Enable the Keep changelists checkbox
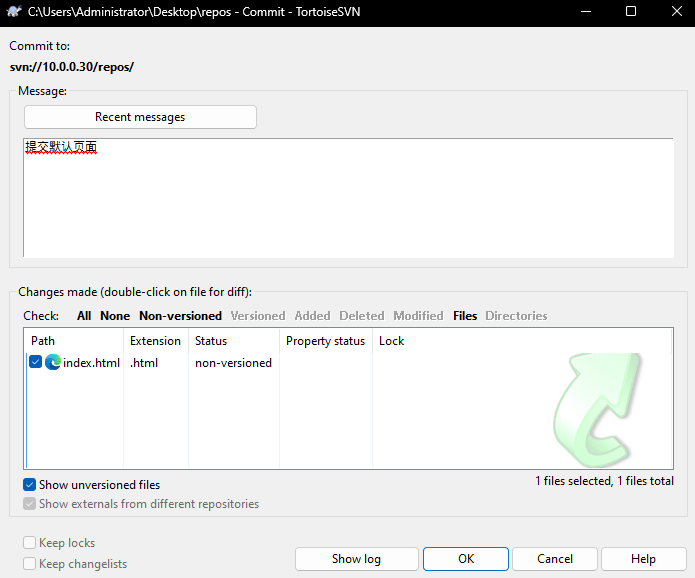 29,563
